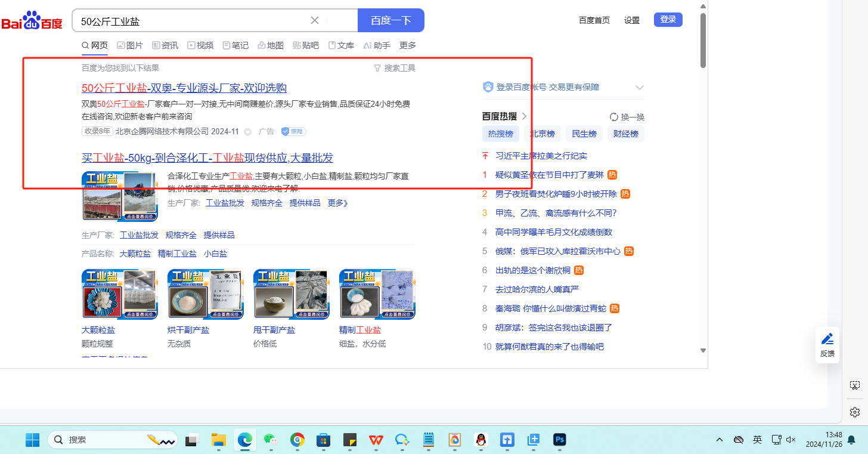The height and width of the screenshot is (454, 868).
Task: Show hidden system tray icons
Action: [720, 440]
